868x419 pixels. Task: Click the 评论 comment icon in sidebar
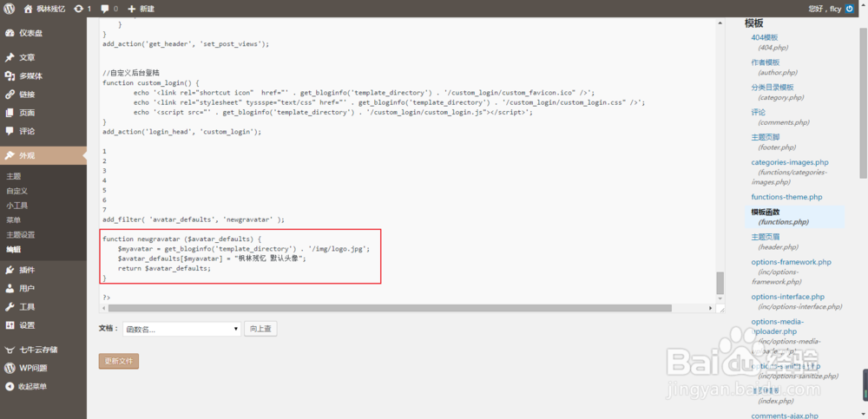click(10, 131)
